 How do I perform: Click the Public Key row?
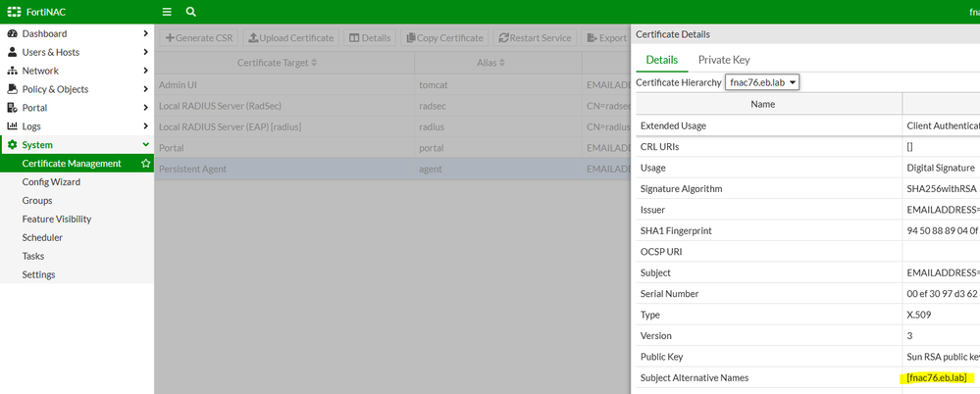pos(808,357)
